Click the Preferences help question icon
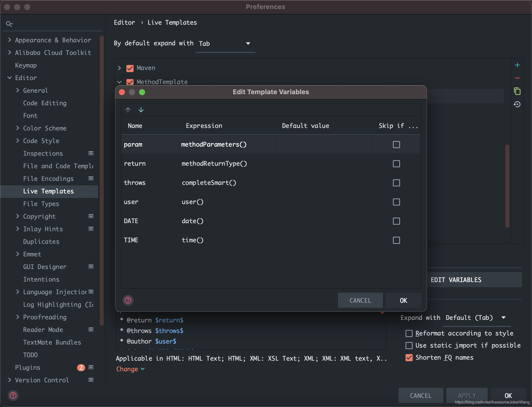This screenshot has height=407, width=532. 13,395
